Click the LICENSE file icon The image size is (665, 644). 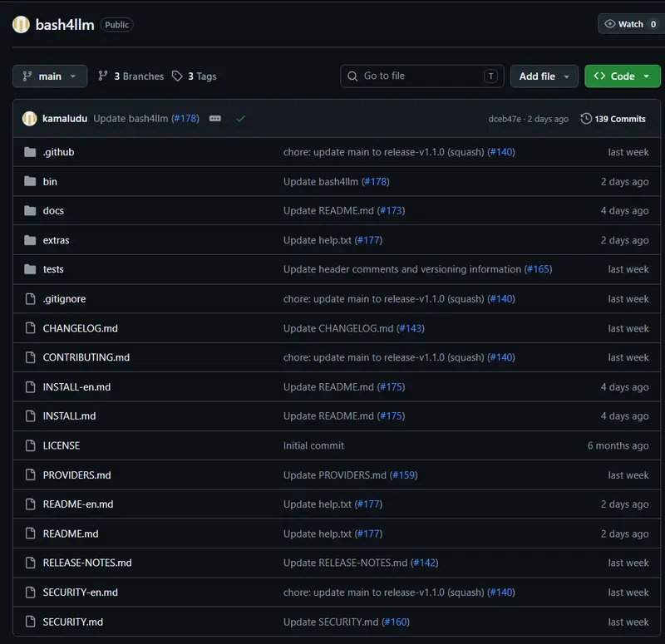click(30, 445)
